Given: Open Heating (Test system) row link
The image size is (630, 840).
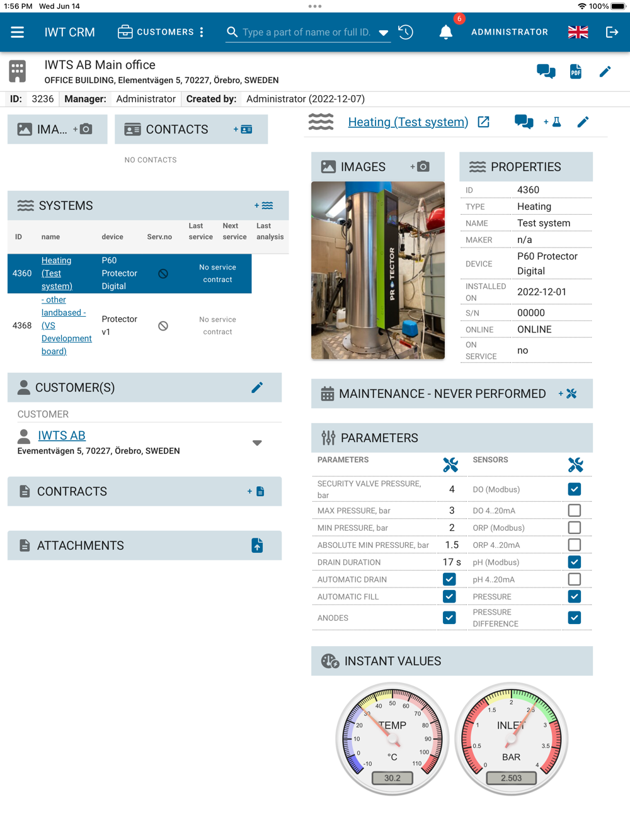Looking at the screenshot, I should (x=57, y=273).
